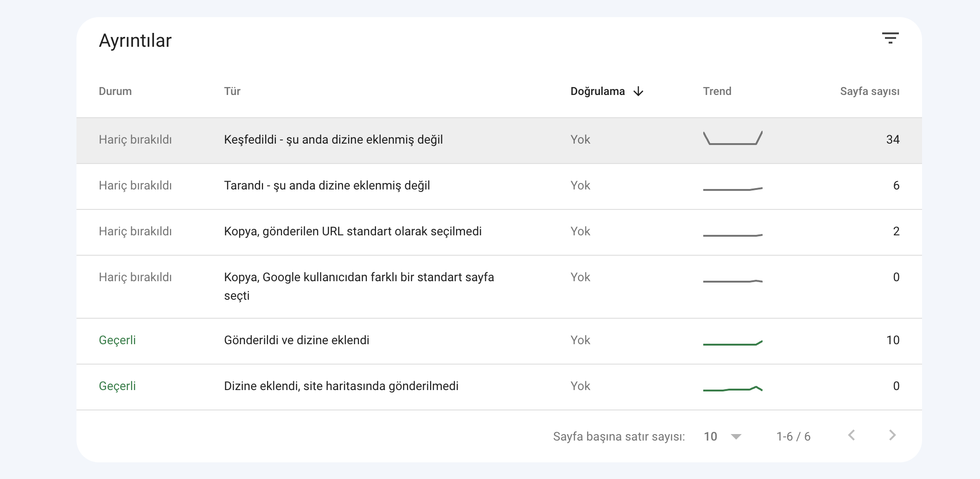Open Dizine eklendi, site haritasında gönderilmedi row
This screenshot has width=980, height=479.
tap(499, 387)
